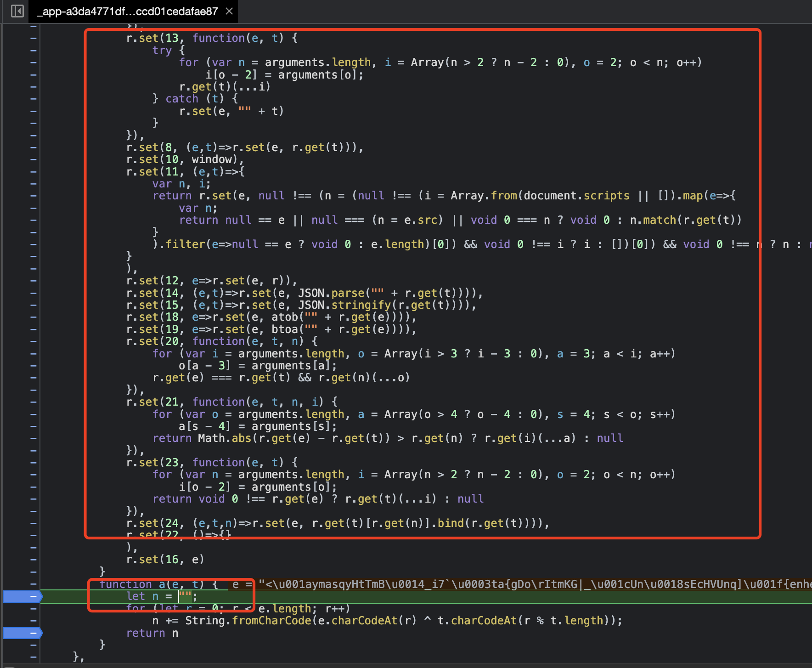Click 'atob' in the r.set(18) line
The height and width of the screenshot is (668, 812).
point(285,317)
